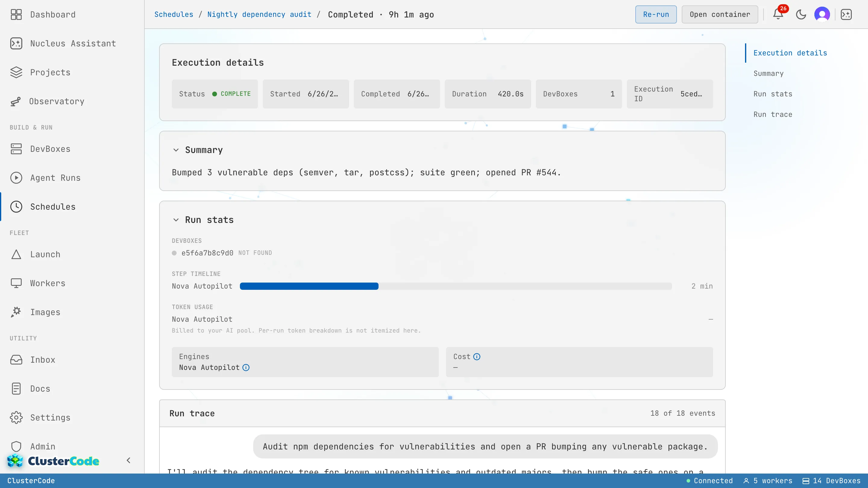The width and height of the screenshot is (868, 488).
Task: Click the Workers monitor icon
Action: tap(16, 283)
